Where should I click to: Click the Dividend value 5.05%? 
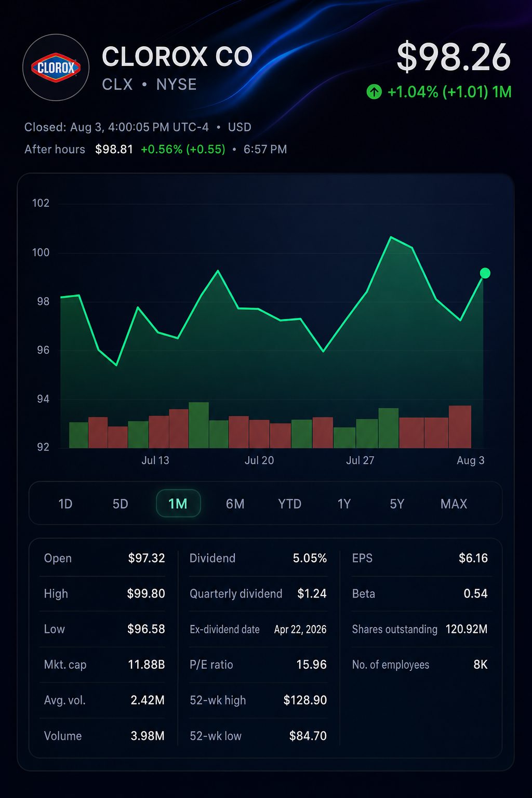(x=310, y=558)
